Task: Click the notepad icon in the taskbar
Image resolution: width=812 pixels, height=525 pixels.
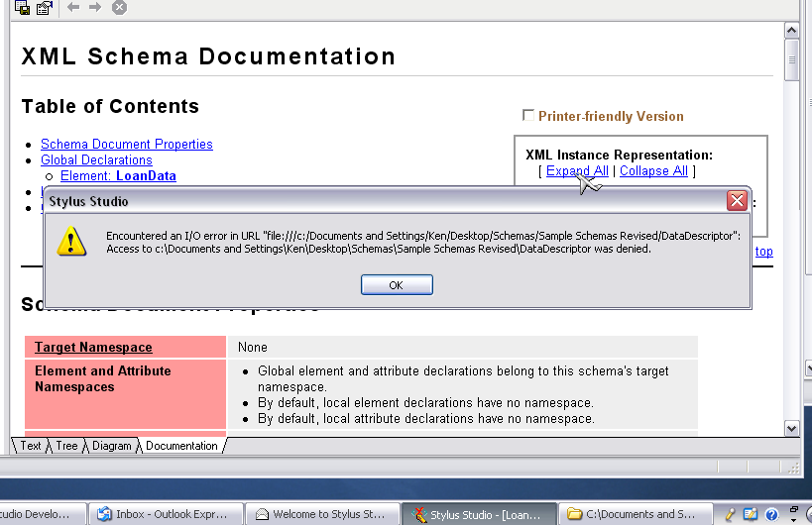Action: (x=751, y=514)
